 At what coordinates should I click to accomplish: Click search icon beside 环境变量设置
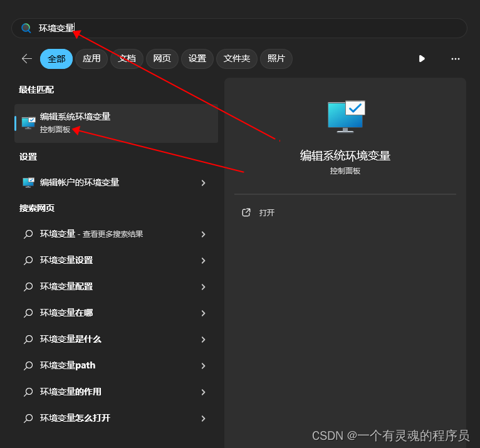pyautogui.click(x=28, y=261)
